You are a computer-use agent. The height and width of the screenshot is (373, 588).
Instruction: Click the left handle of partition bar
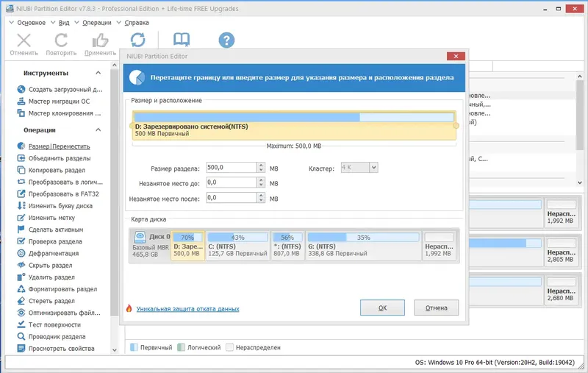(x=132, y=126)
